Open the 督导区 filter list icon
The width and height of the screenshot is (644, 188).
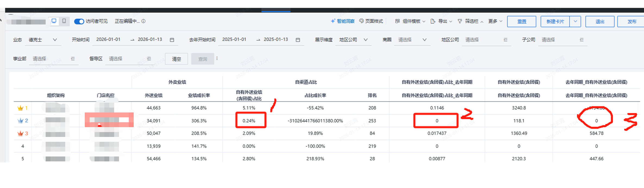tap(149, 58)
